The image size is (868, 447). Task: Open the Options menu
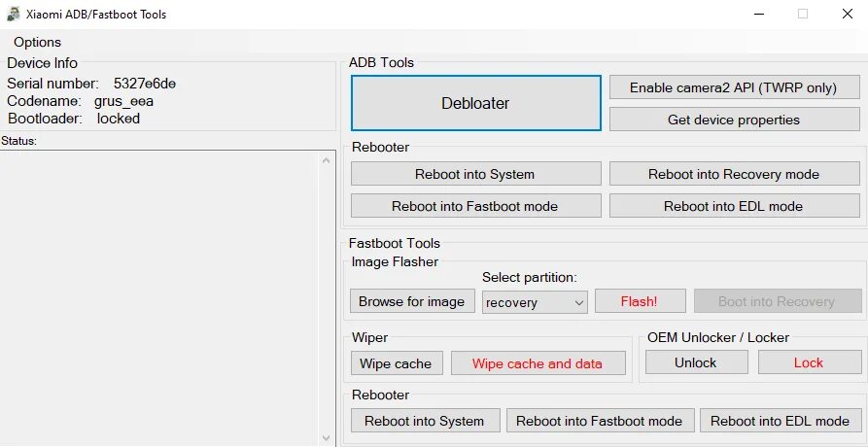[x=37, y=42]
